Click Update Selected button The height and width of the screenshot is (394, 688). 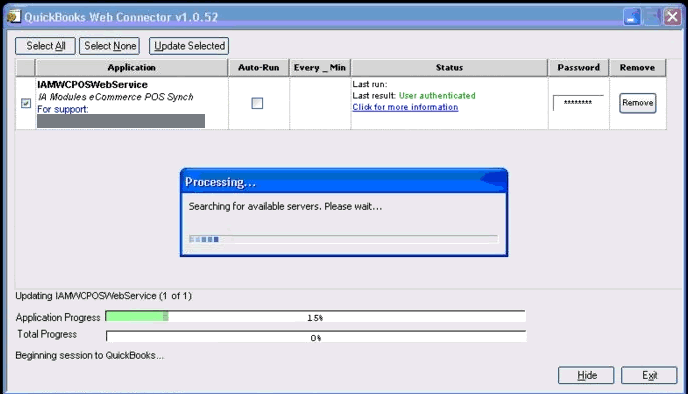[189, 46]
